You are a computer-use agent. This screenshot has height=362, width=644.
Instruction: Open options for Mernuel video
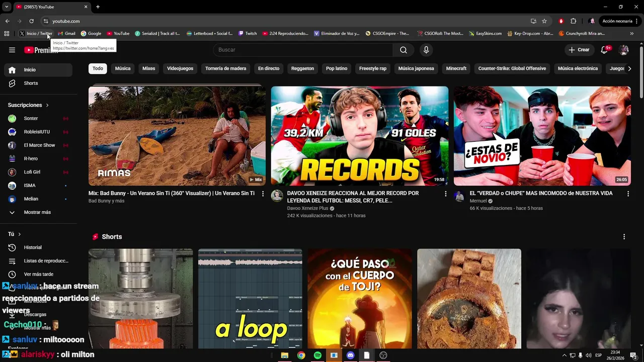[x=628, y=194]
